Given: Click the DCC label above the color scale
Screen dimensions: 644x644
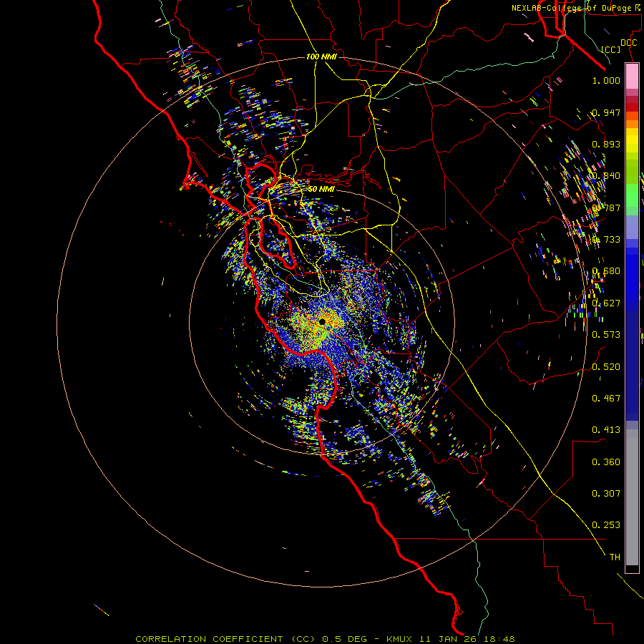Looking at the screenshot, I should pos(628,43).
